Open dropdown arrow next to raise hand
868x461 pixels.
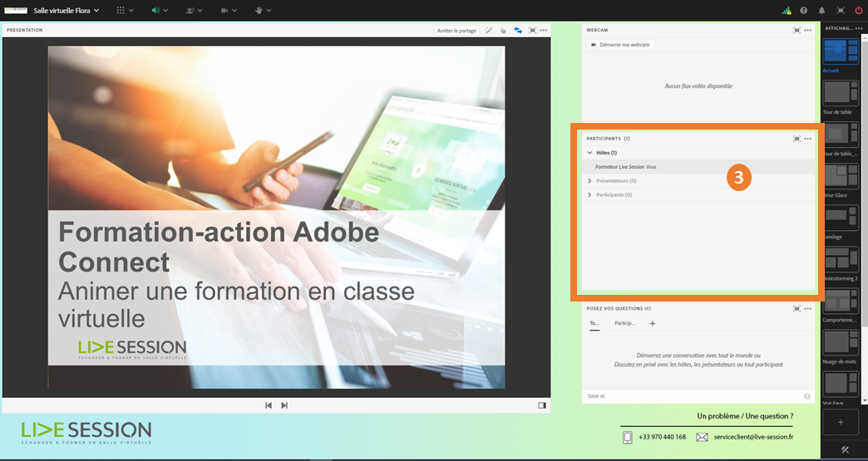269,10
